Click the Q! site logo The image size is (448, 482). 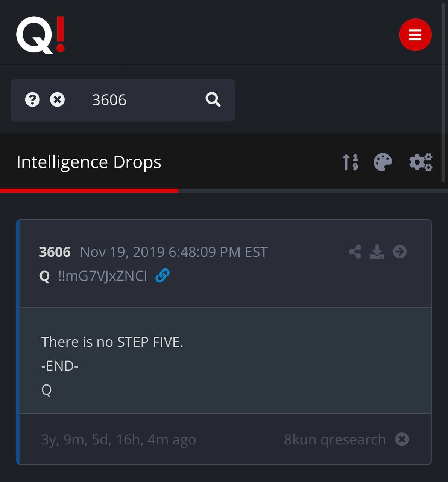coord(41,35)
